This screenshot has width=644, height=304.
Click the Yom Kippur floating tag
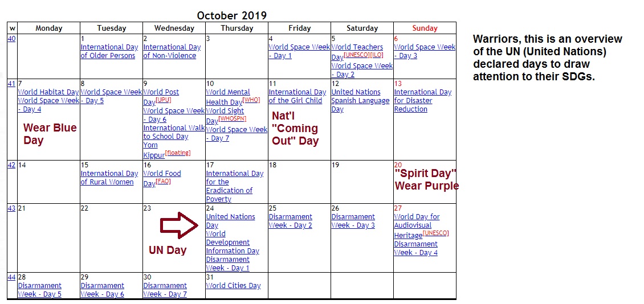tap(178, 153)
